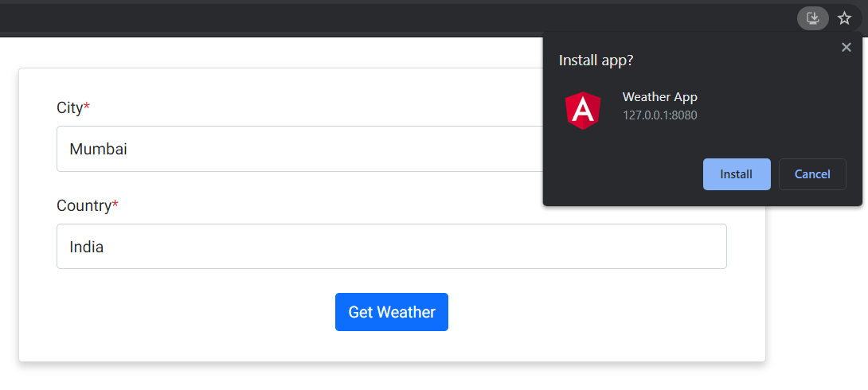
Task: Submit the form with Get Weather
Action: (x=391, y=312)
